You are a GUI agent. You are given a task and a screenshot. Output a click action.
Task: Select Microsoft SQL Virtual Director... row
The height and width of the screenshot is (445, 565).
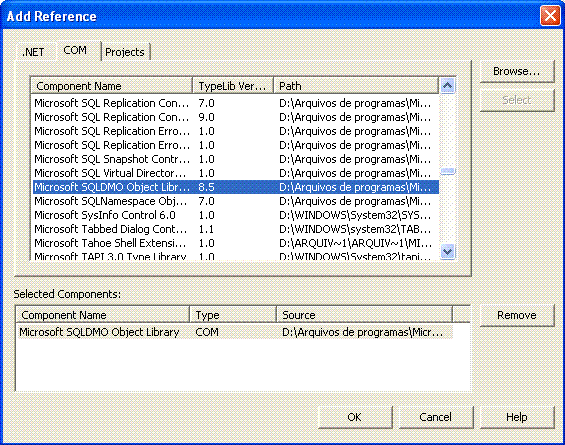[236, 173]
